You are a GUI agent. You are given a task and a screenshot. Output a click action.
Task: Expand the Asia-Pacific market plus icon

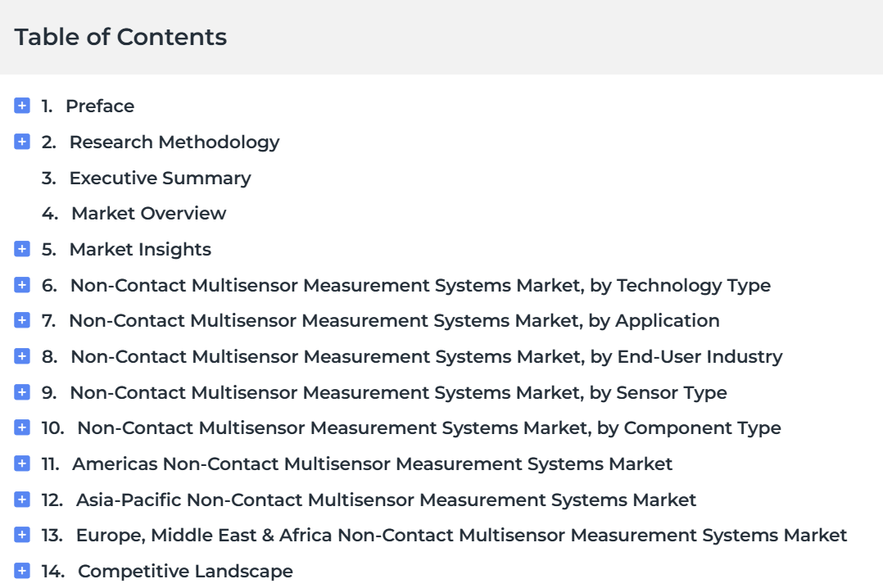tap(22, 500)
